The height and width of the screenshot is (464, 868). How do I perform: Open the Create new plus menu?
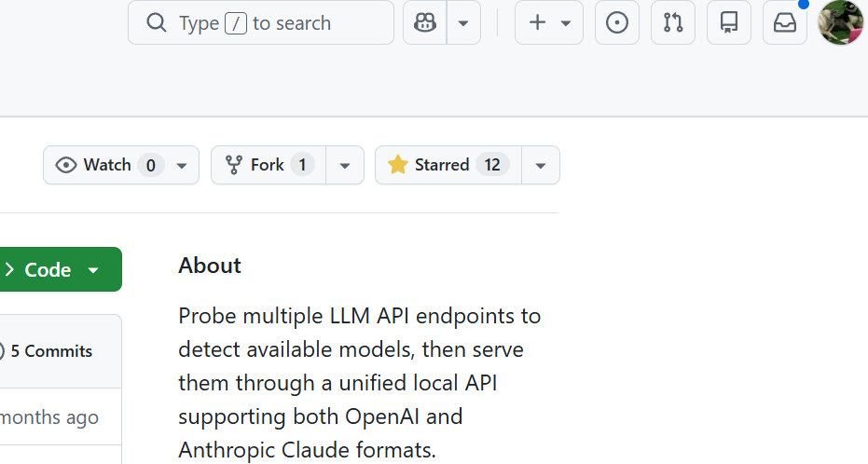click(x=548, y=22)
